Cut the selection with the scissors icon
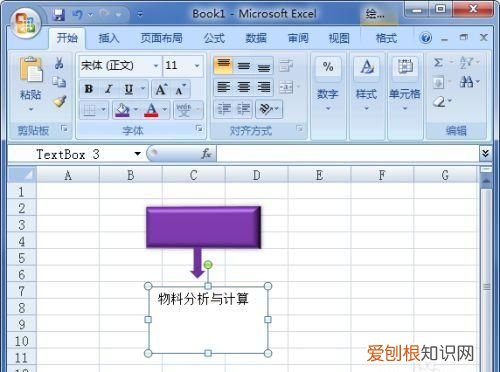 click(x=59, y=63)
